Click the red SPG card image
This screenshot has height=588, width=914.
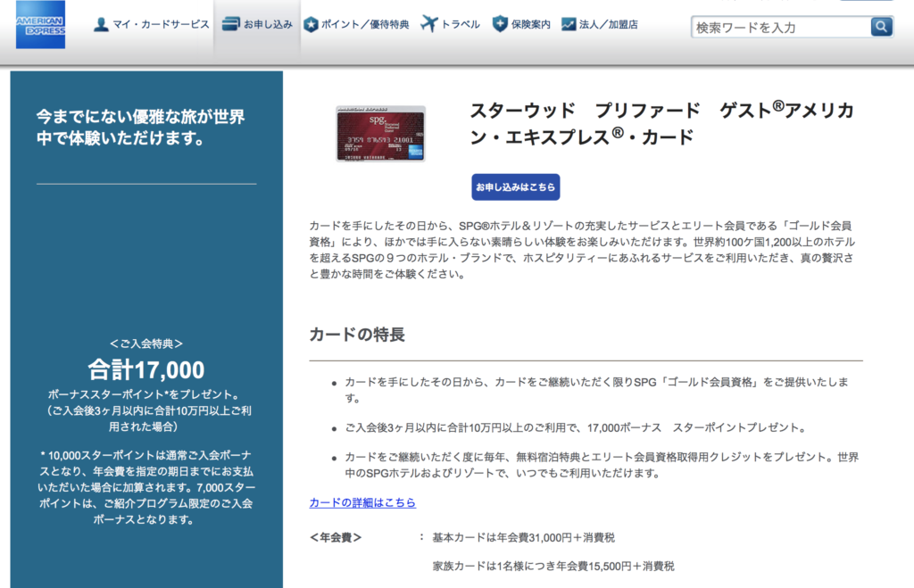click(x=380, y=134)
